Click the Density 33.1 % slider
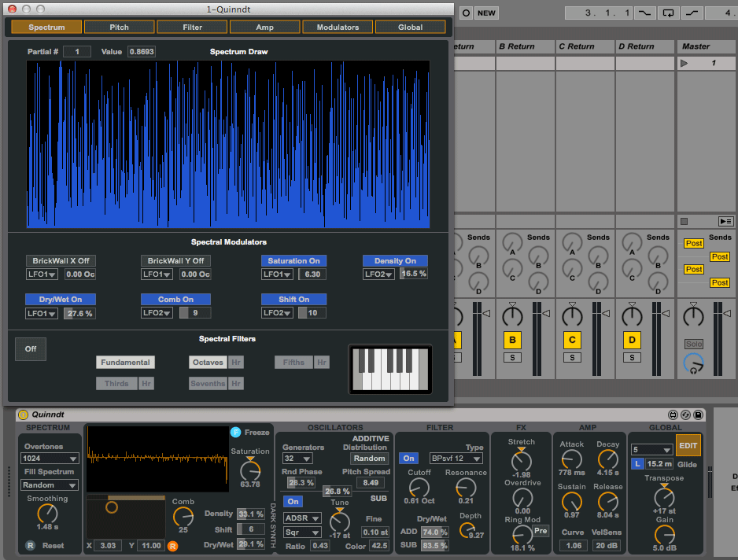738x560 pixels. click(251, 514)
